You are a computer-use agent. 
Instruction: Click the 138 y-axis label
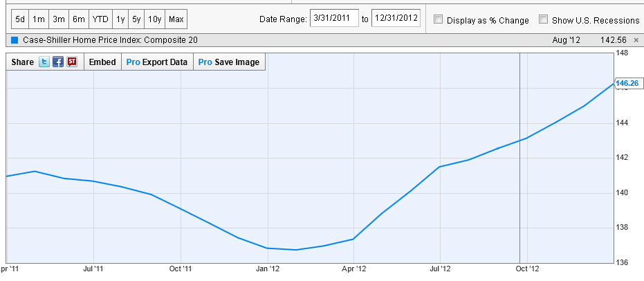(x=623, y=227)
